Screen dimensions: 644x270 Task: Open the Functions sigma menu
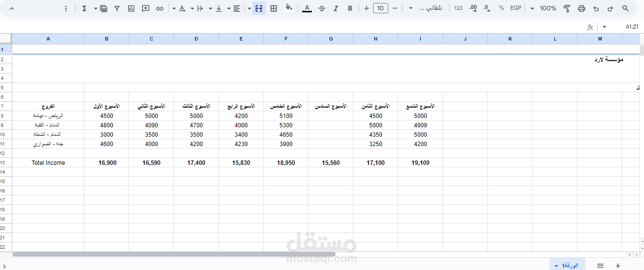(x=84, y=8)
